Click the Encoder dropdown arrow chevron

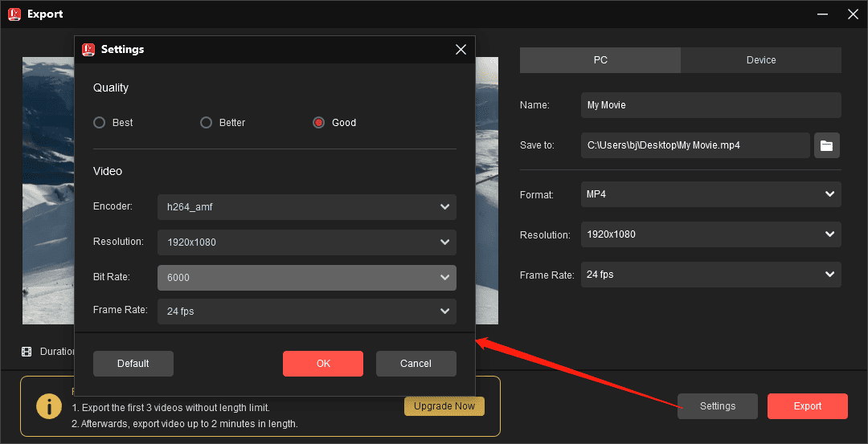point(444,207)
